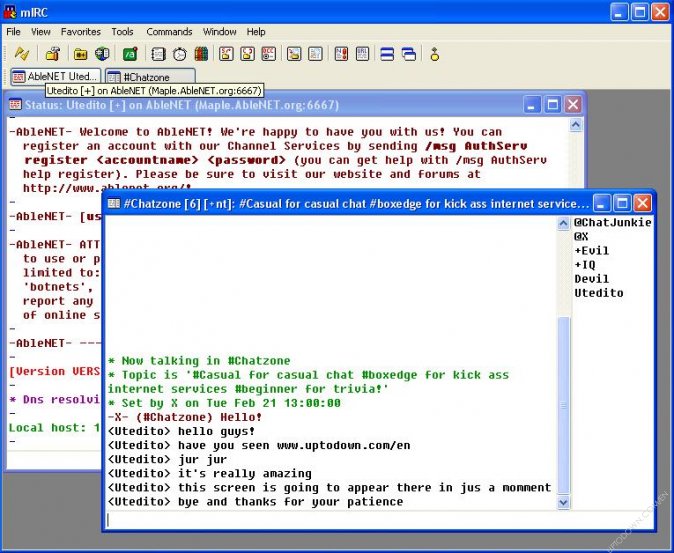Select @ChatJunkie in the nick list

[x=613, y=222]
